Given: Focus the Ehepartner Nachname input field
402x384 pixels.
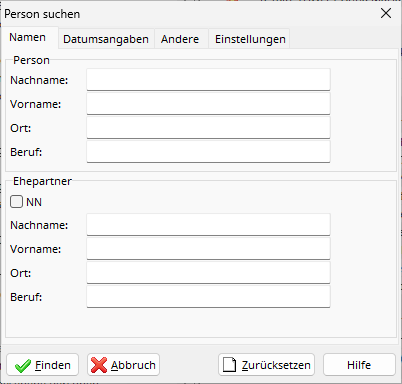Looking at the screenshot, I should (208, 225).
